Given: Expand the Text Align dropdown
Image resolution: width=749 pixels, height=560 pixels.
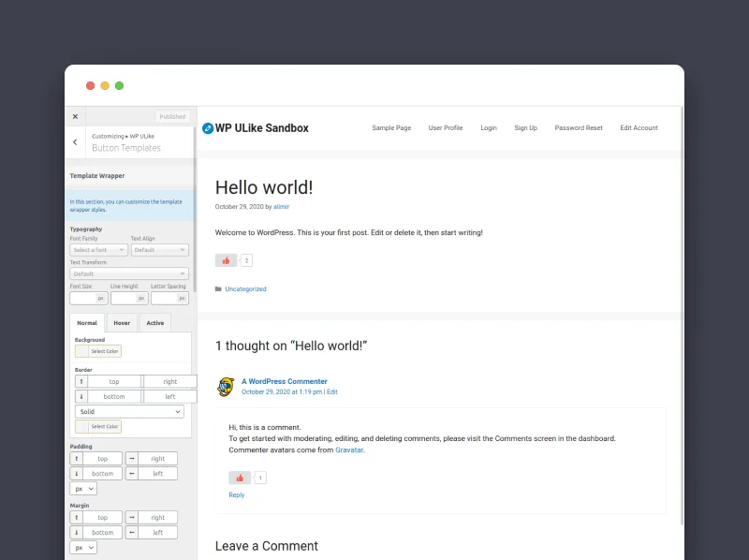Looking at the screenshot, I should click(159, 250).
